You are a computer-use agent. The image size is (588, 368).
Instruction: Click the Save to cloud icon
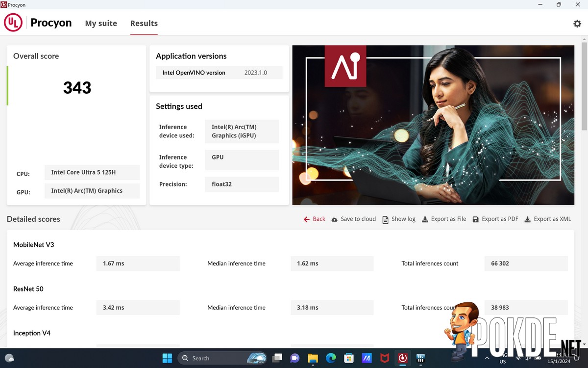335,219
